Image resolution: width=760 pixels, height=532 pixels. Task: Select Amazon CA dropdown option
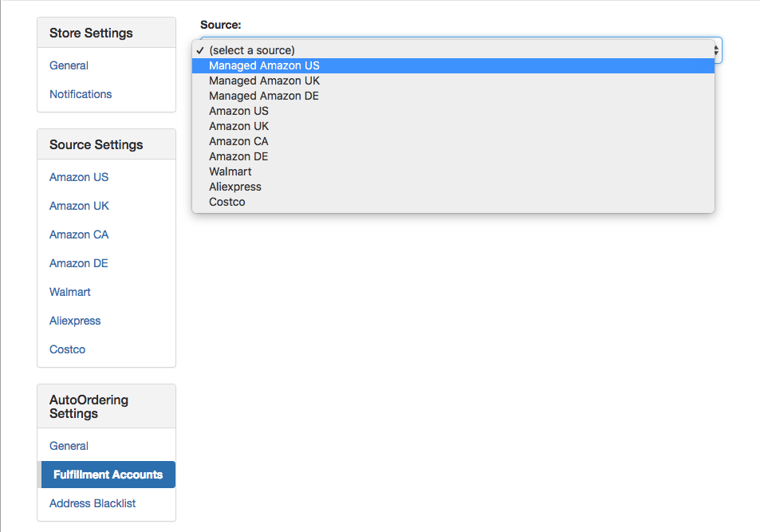pyautogui.click(x=453, y=141)
